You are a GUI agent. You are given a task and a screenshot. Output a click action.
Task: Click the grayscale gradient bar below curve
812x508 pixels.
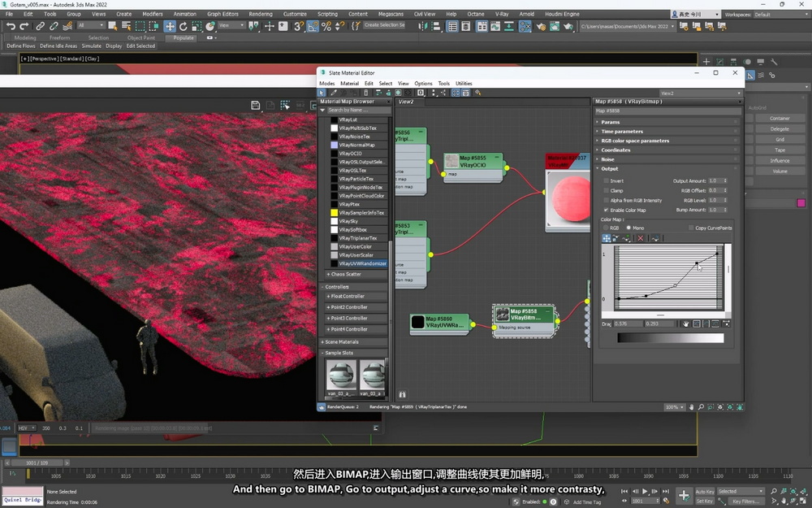click(x=671, y=338)
